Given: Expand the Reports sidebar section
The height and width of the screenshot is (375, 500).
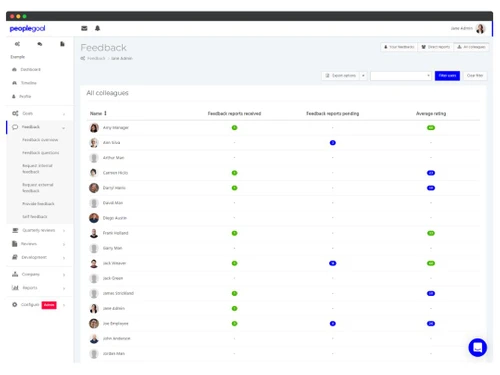Looking at the screenshot, I should (x=64, y=288).
